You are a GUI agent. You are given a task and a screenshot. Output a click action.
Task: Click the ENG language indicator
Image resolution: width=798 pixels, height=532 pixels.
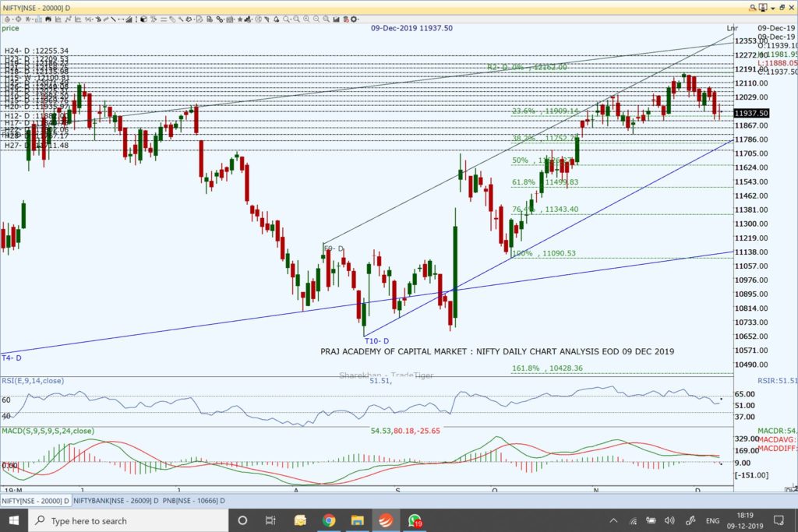[712, 520]
